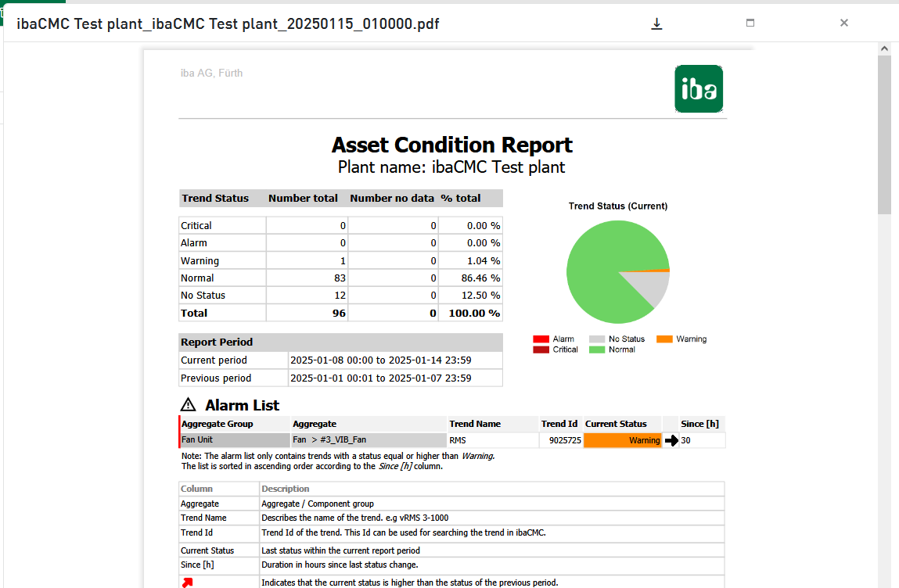Viewport: 899px width, 588px height.
Task: Click the red upward arrow legend icon
Action: point(187,583)
